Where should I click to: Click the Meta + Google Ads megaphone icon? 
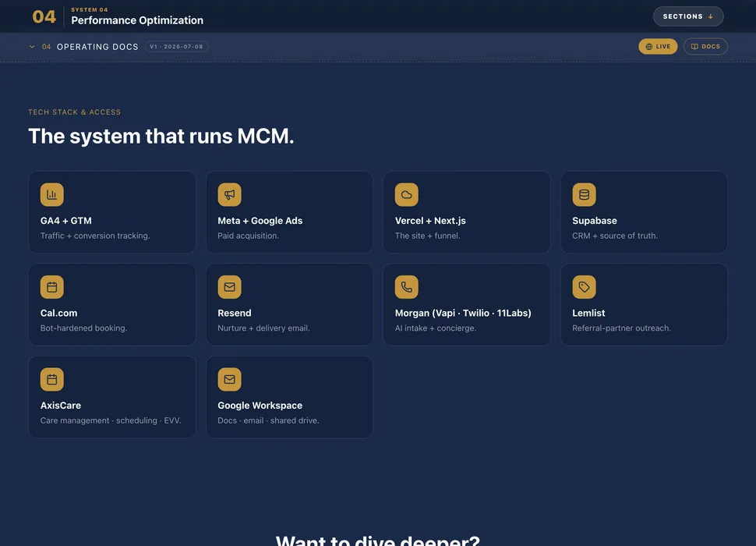click(x=229, y=195)
